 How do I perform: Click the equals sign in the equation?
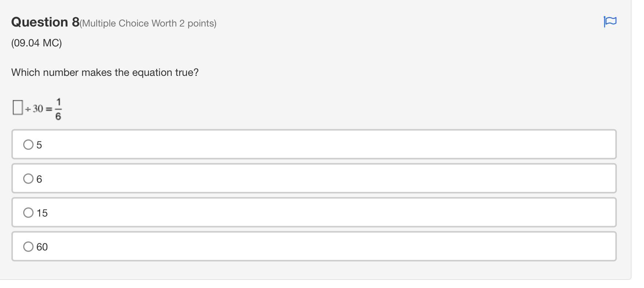[49, 109]
